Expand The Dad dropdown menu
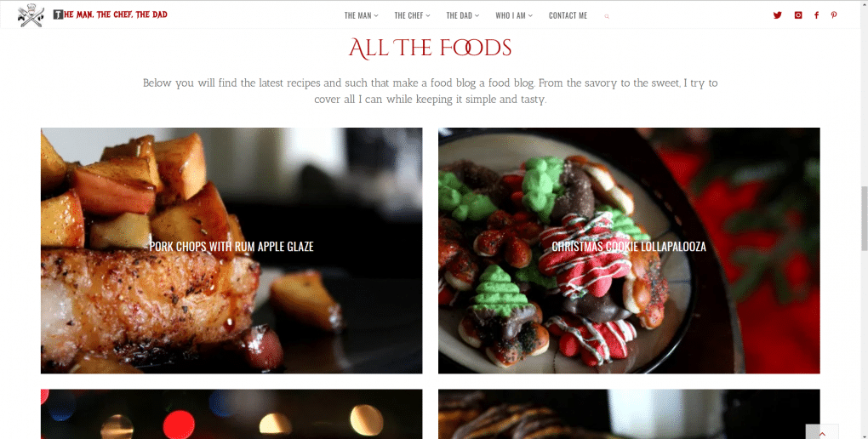This screenshot has height=439, width=868. (x=463, y=15)
